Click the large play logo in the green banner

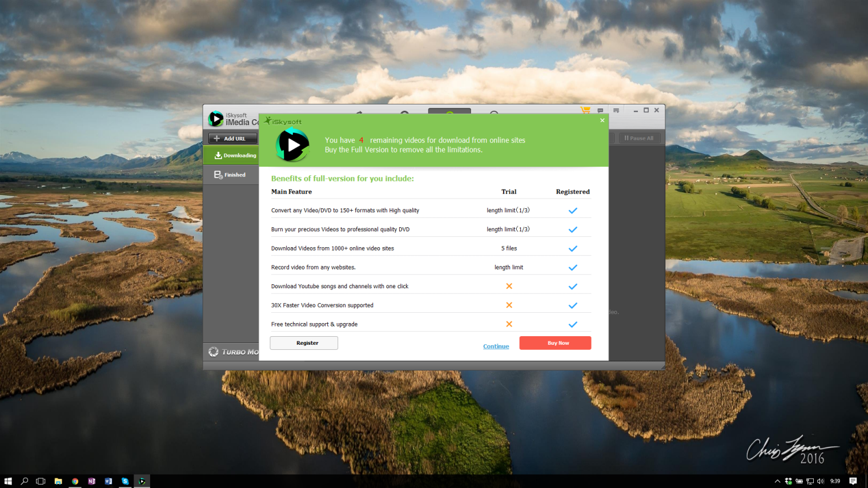292,145
